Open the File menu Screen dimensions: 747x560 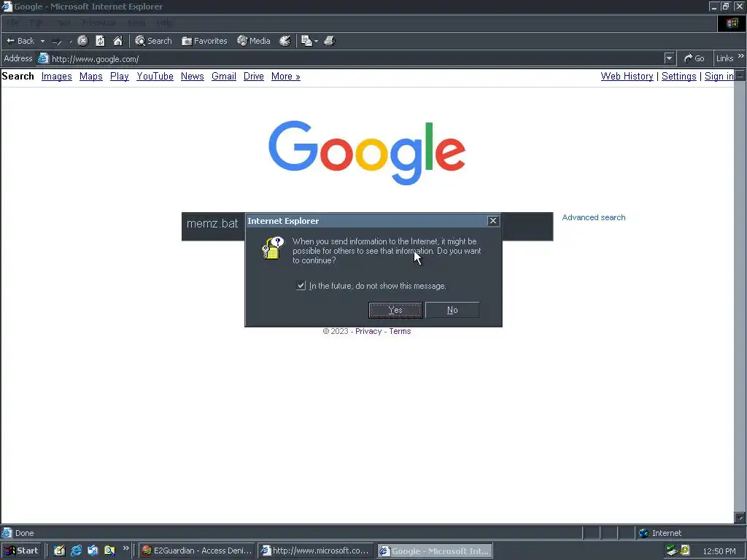pos(13,23)
